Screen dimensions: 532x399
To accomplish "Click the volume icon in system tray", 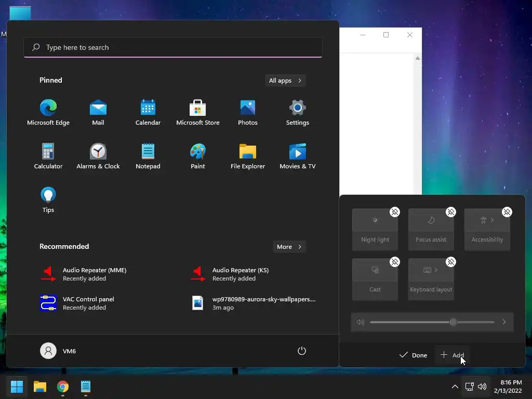I will pyautogui.click(x=482, y=387).
